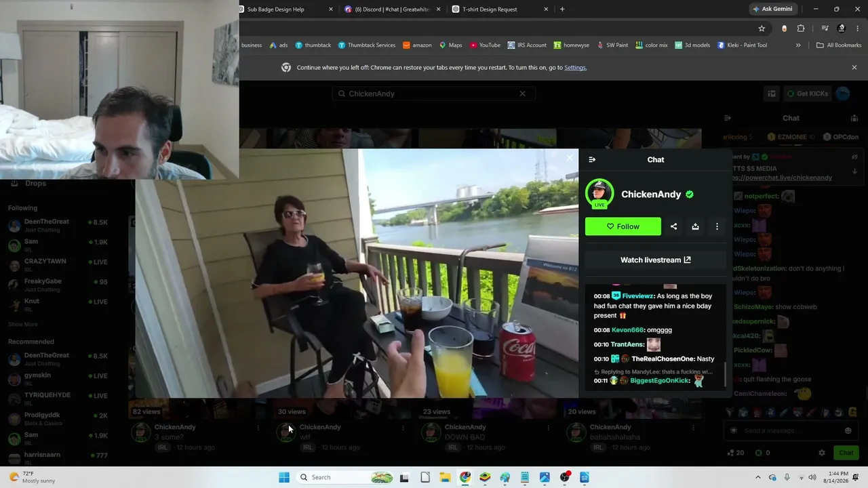Open the color mix bookmark
The width and height of the screenshot is (868, 488).
[652, 45]
